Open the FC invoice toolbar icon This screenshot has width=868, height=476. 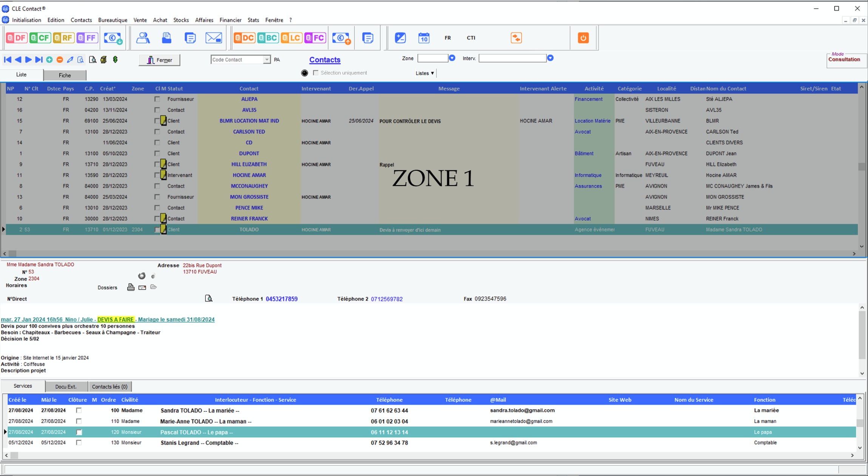tap(315, 38)
